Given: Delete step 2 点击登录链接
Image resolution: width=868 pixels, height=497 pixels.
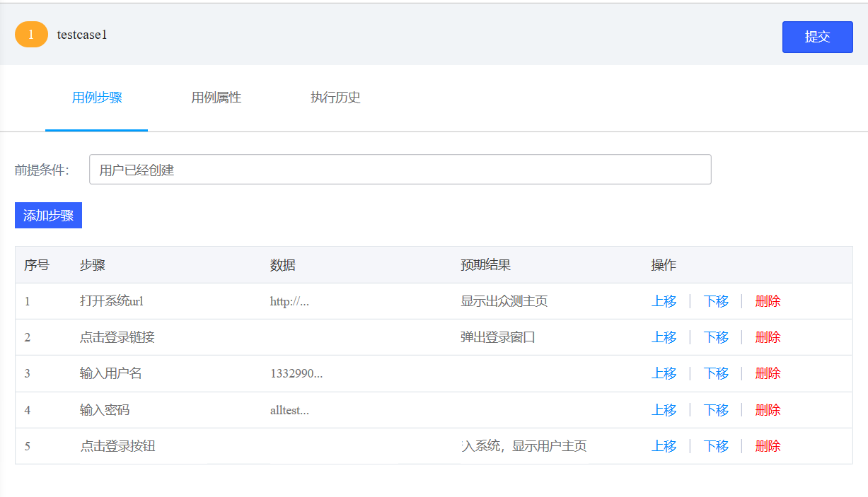Looking at the screenshot, I should pos(768,337).
